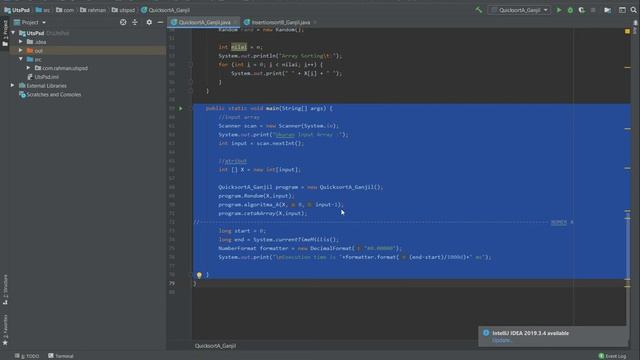Click the 'program.cetakArray(X,input);' line
Image resolution: width=640 pixels, height=360 pixels.
pos(262,213)
